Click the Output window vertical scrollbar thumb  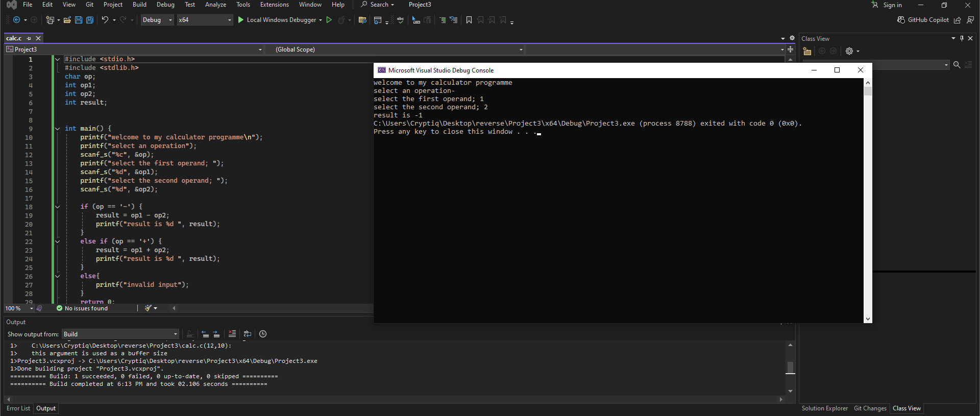point(790,368)
